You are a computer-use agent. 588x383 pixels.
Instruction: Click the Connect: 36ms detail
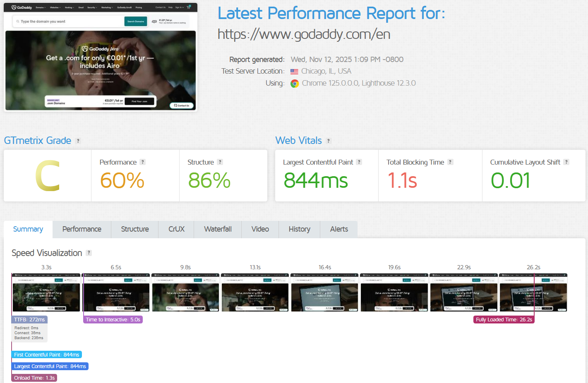point(28,333)
